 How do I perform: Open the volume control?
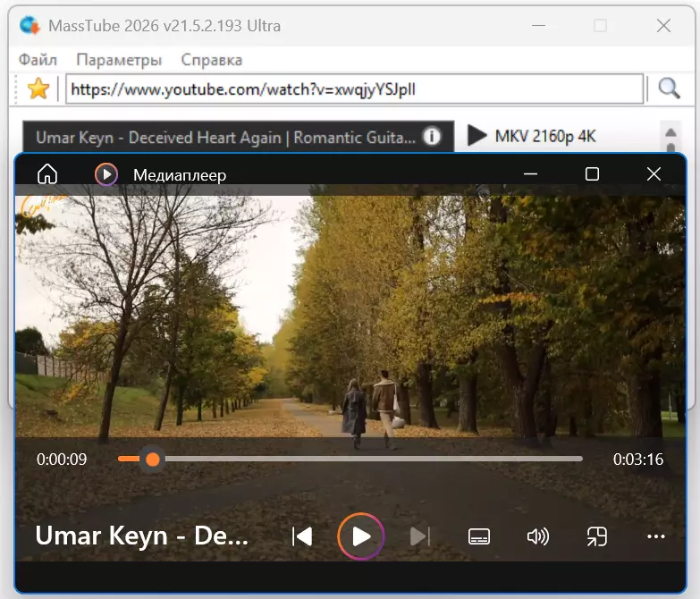point(538,536)
